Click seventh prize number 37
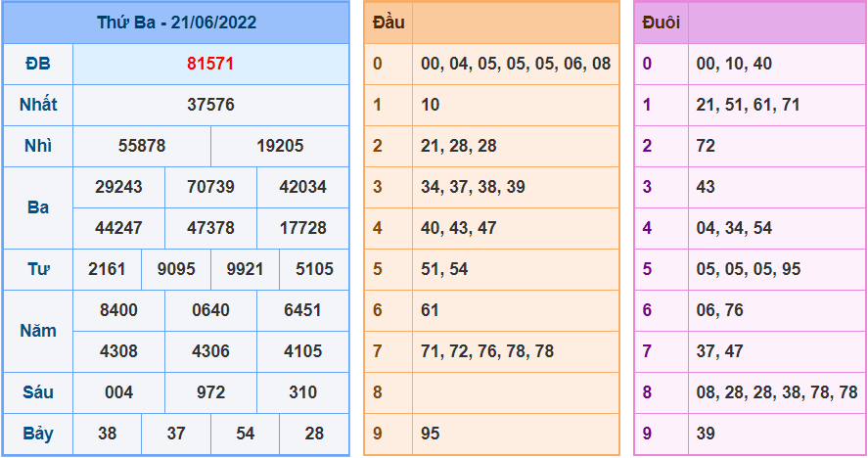This screenshot has width=868, height=458. (x=176, y=434)
